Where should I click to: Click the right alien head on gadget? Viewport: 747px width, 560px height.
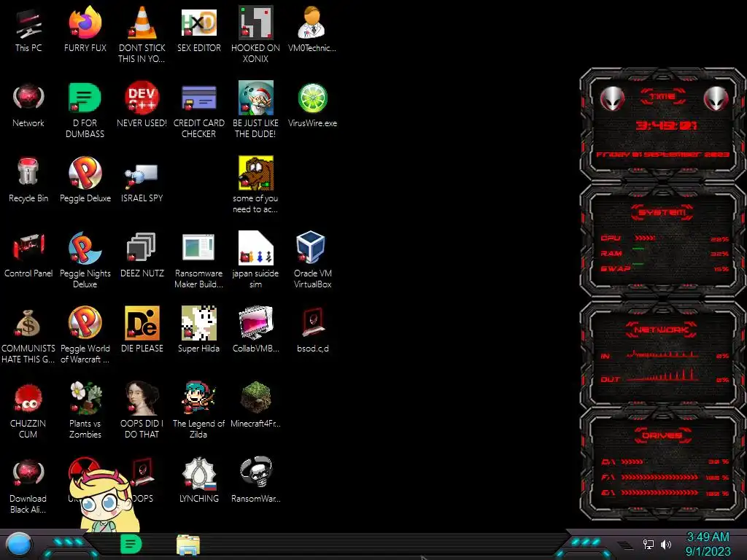click(x=716, y=98)
